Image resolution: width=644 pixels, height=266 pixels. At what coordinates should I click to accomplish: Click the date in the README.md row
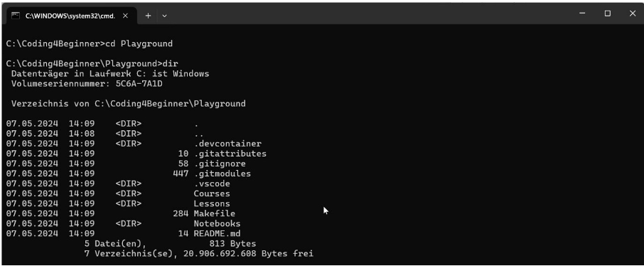[32, 233]
